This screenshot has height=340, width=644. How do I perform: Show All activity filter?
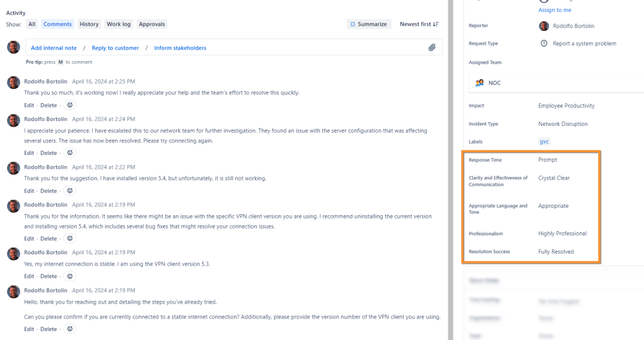point(32,24)
